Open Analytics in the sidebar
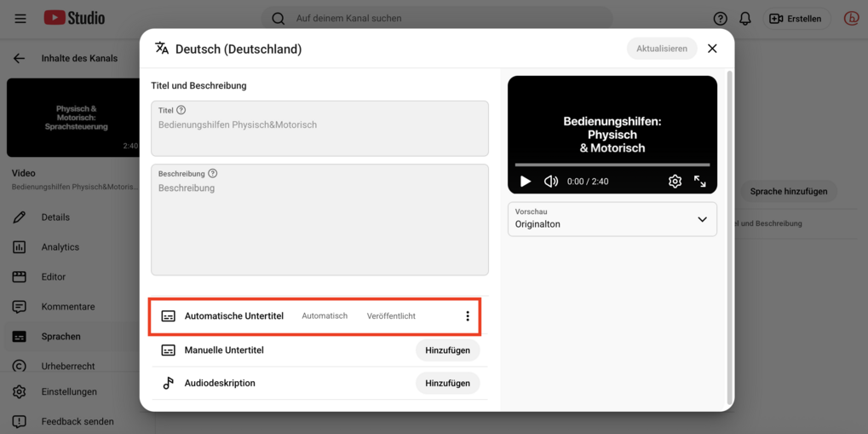This screenshot has height=434, width=868. tap(60, 247)
